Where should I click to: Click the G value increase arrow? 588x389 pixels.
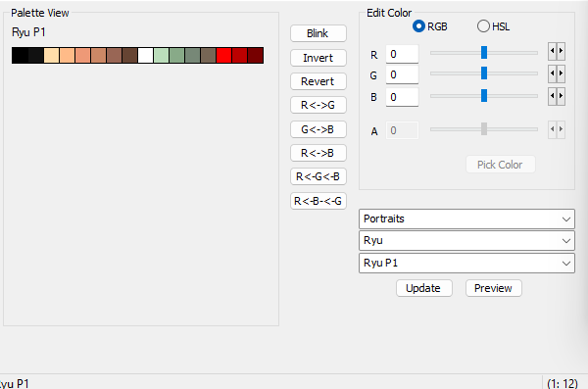(x=561, y=73)
